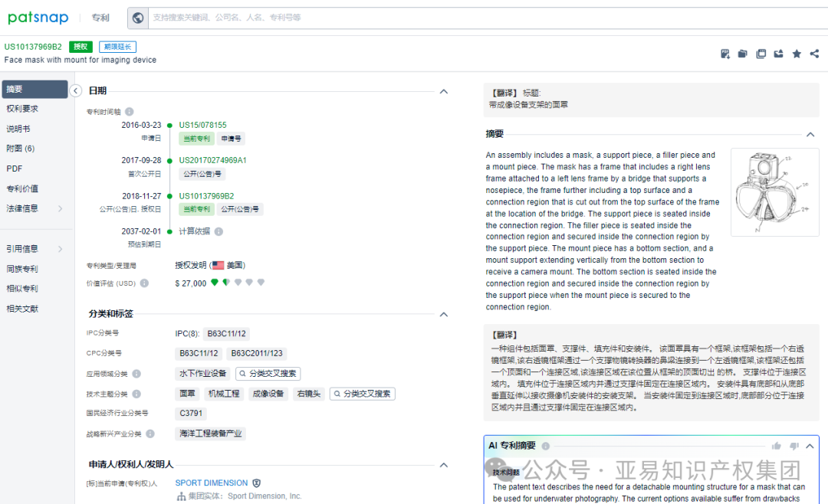Give a thumbs up on the AI 专利摘要
This screenshot has height=504, width=828.
coord(777,445)
